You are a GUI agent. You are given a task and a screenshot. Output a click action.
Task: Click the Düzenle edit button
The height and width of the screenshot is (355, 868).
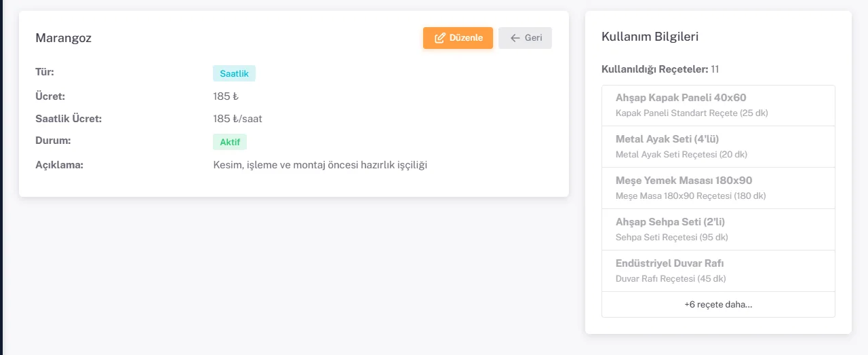pos(458,38)
